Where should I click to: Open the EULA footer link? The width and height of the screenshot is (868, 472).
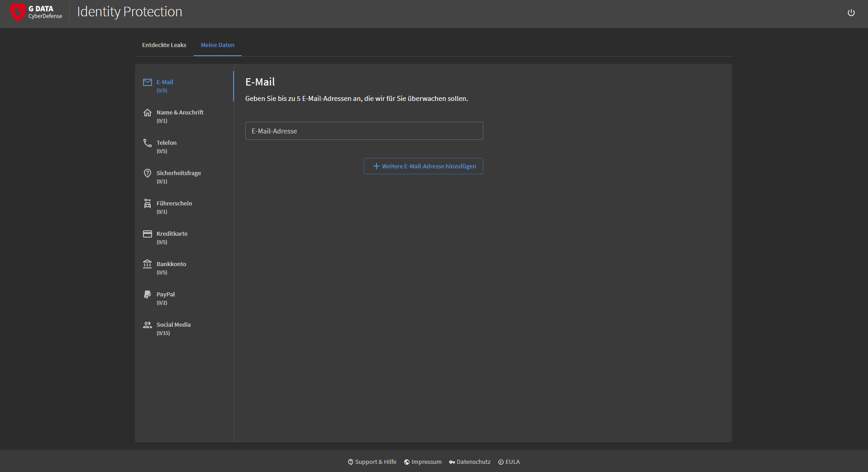tap(509, 462)
